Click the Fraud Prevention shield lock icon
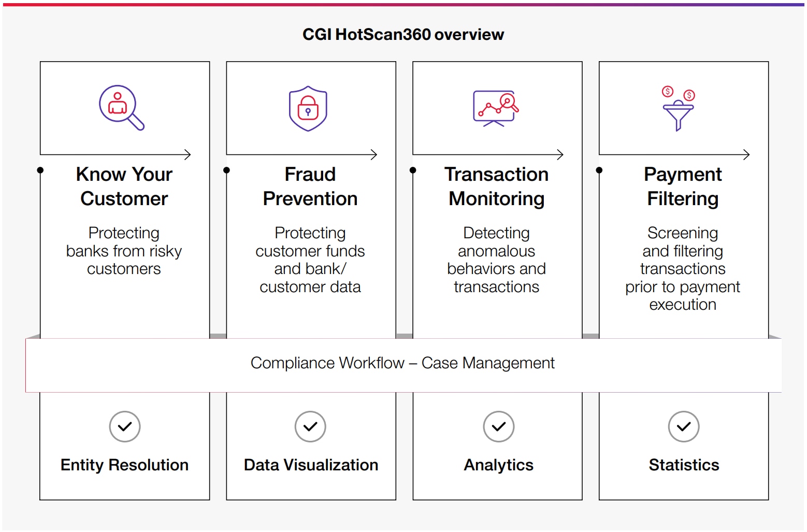This screenshot has width=807, height=532. coord(308,108)
